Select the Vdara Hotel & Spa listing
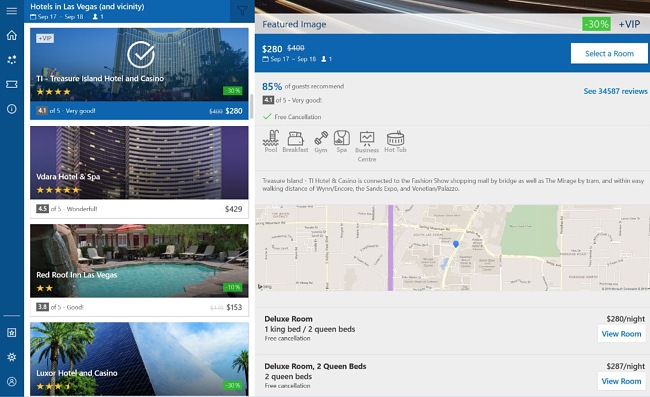Viewport: 650px width, 397px height. click(x=139, y=172)
